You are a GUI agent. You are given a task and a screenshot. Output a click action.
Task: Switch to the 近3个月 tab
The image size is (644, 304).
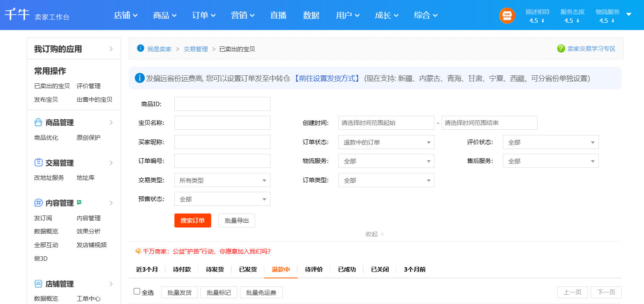pos(147,270)
